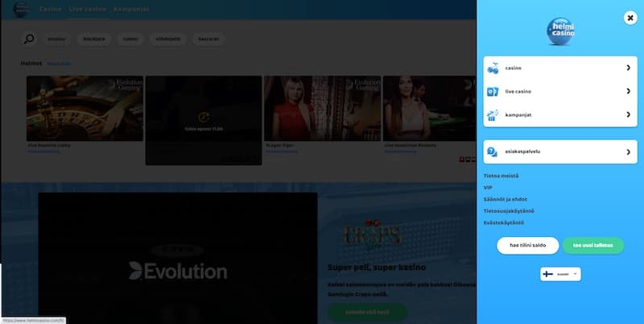
Task: Select the blackjack filter chip
Action: point(94,39)
